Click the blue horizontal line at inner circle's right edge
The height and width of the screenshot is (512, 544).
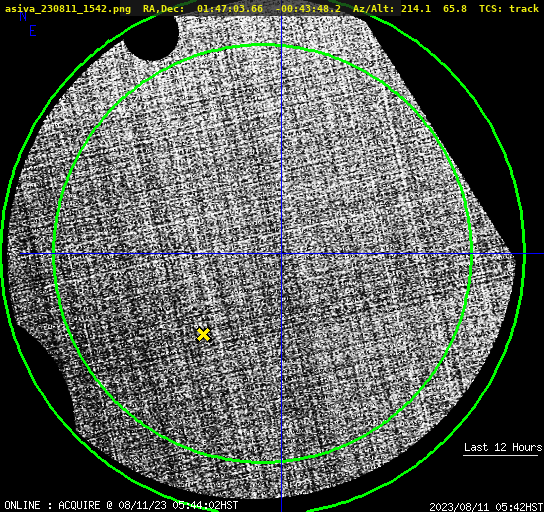tap(471, 254)
